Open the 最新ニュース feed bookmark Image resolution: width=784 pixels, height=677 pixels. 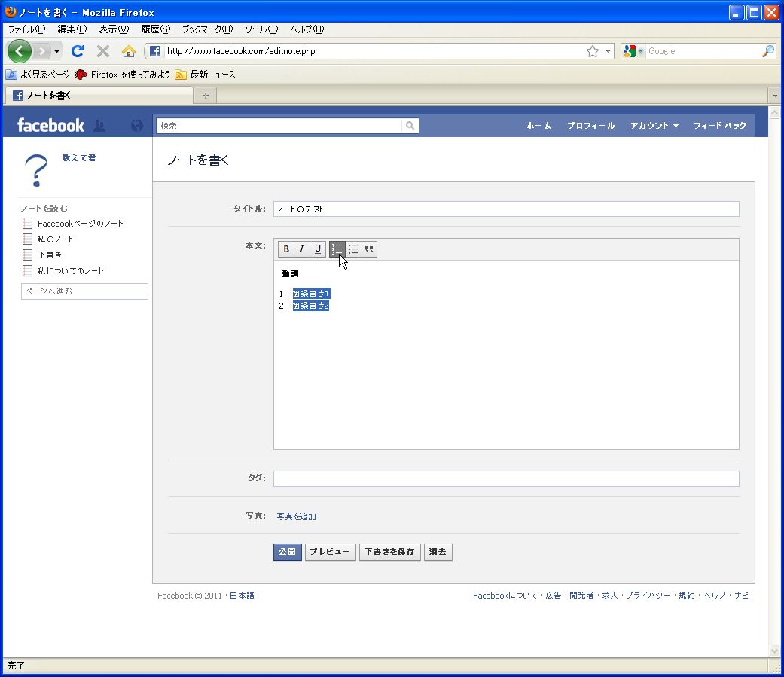pos(206,75)
